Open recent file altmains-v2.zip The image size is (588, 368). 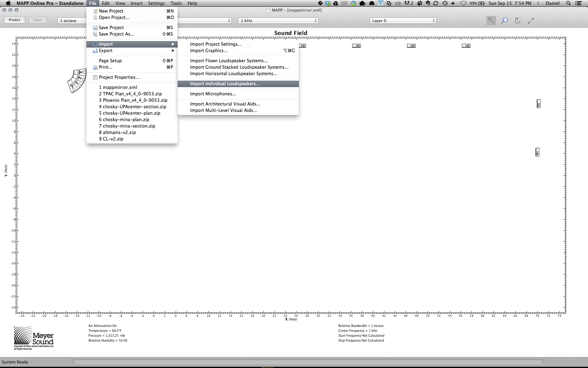click(132, 132)
